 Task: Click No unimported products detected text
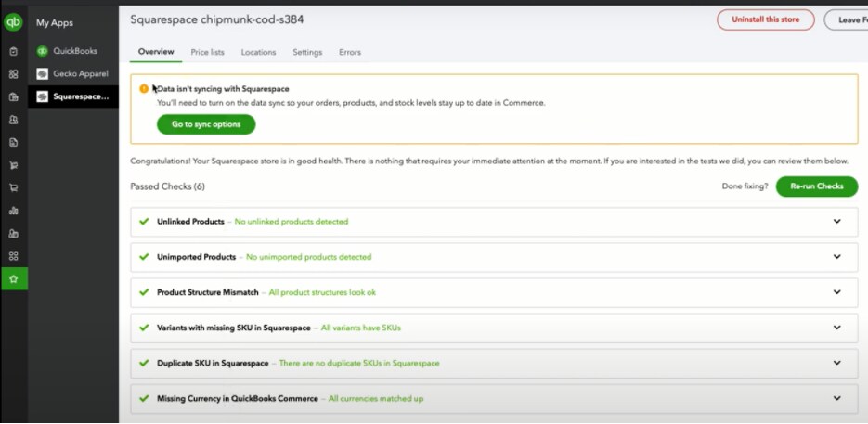(309, 257)
